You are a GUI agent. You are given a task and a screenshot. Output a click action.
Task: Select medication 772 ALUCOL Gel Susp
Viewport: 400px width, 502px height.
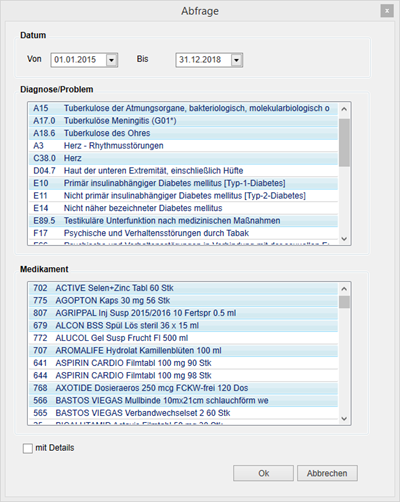(183, 338)
